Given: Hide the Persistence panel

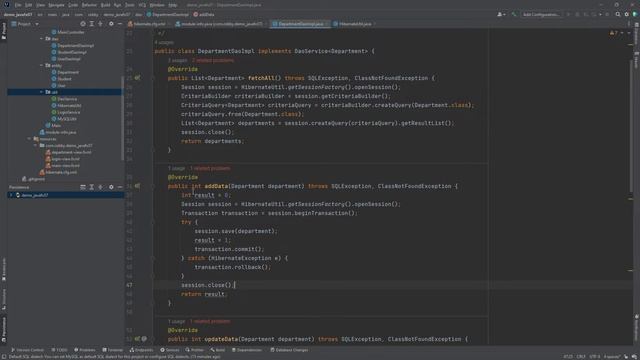Looking at the screenshot, I should click(120, 187).
